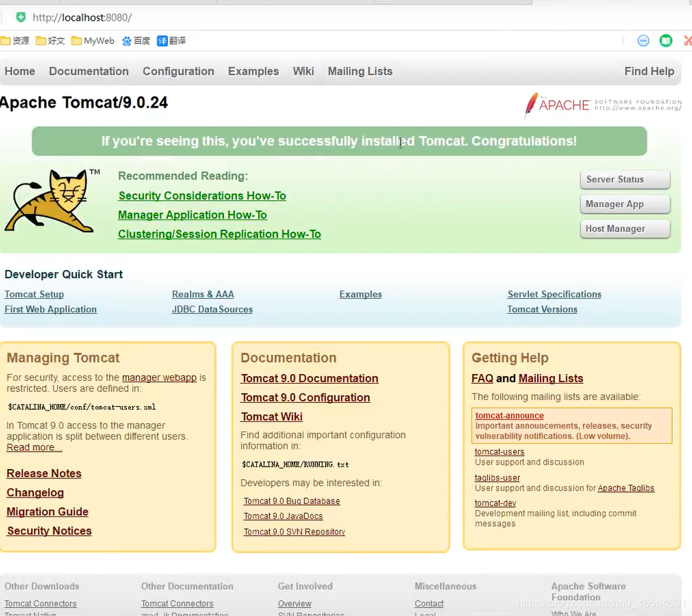
Task: Open Manager Application How-To link
Action: [193, 215]
